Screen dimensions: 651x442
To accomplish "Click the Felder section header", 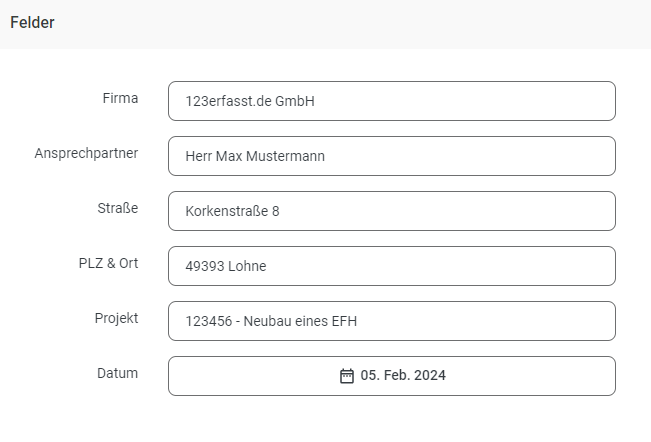I will tap(32, 22).
